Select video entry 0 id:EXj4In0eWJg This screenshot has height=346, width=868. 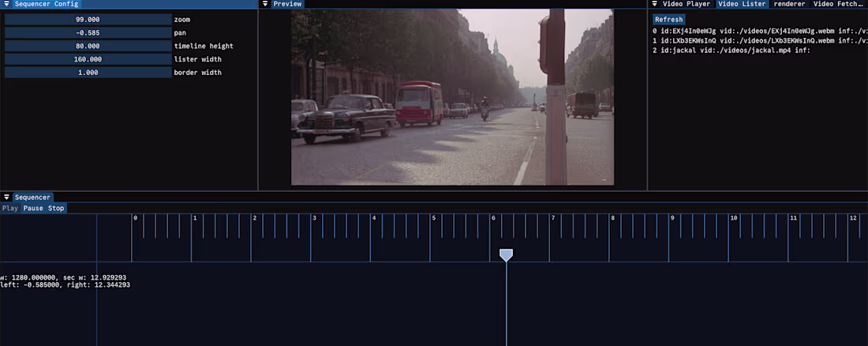pyautogui.click(x=759, y=32)
